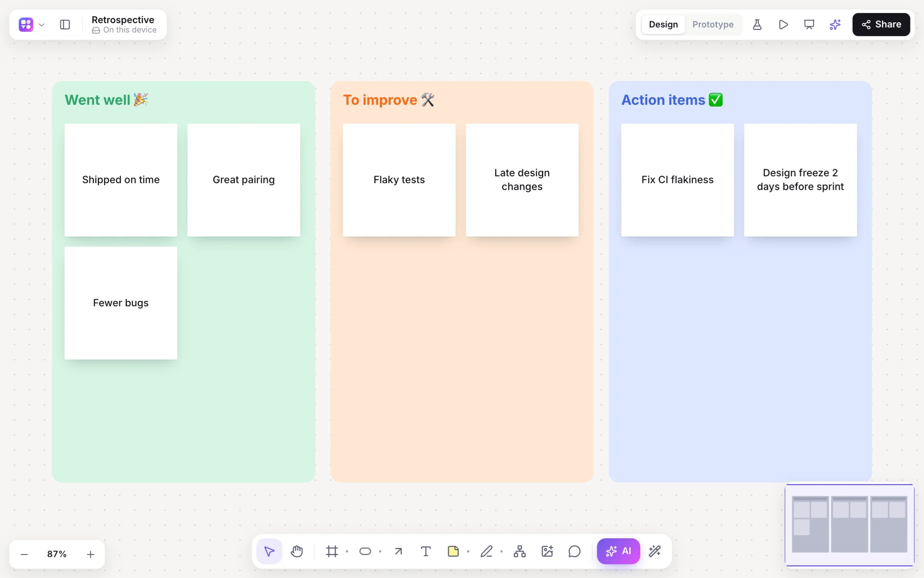The image size is (924, 578).
Task: Open the app logo main menu
Action: point(26,25)
